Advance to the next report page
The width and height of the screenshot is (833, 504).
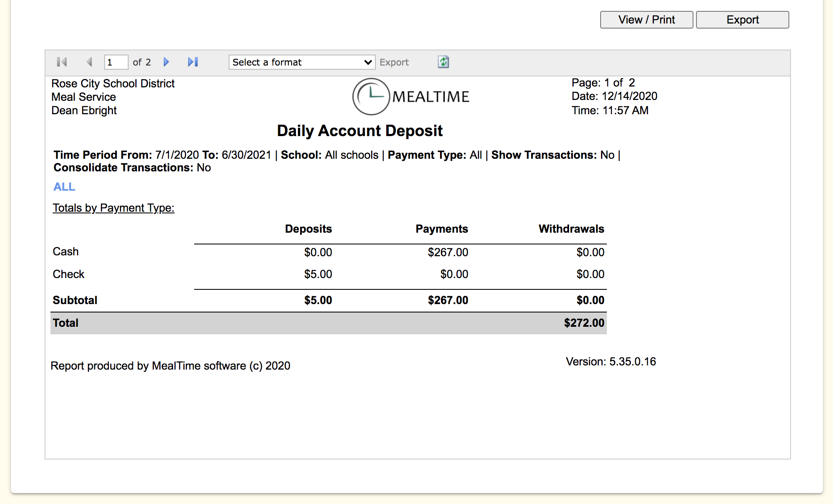[166, 62]
